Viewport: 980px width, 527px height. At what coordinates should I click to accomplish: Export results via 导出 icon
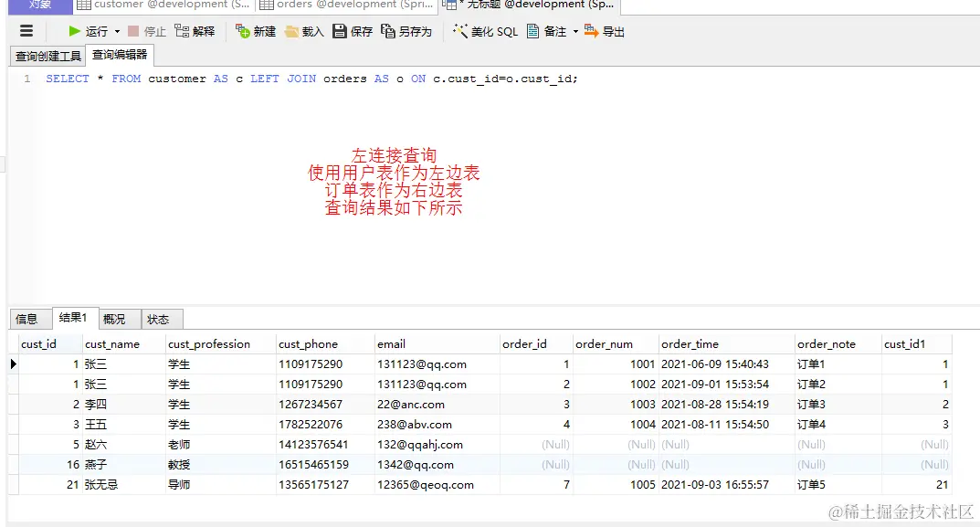tap(605, 30)
